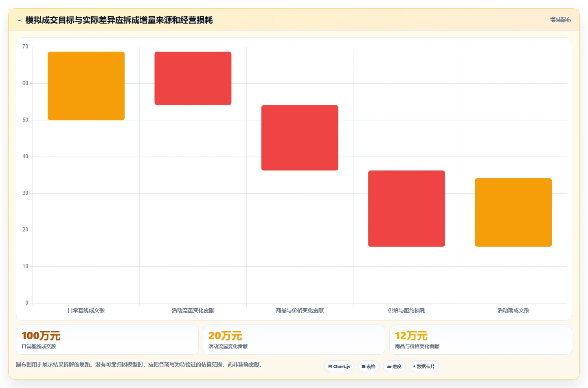
Task: Click x-axis label 商品与价格变化贡献
Action: click(x=300, y=310)
